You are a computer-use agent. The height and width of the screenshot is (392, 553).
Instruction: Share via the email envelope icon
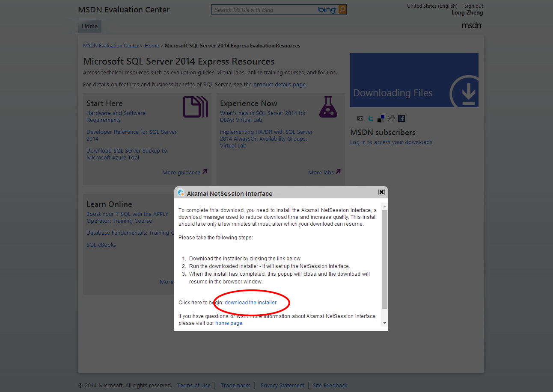(x=360, y=118)
